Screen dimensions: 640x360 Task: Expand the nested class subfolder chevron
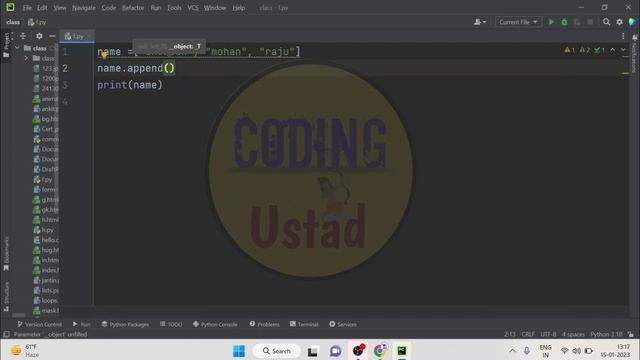(x=27, y=58)
